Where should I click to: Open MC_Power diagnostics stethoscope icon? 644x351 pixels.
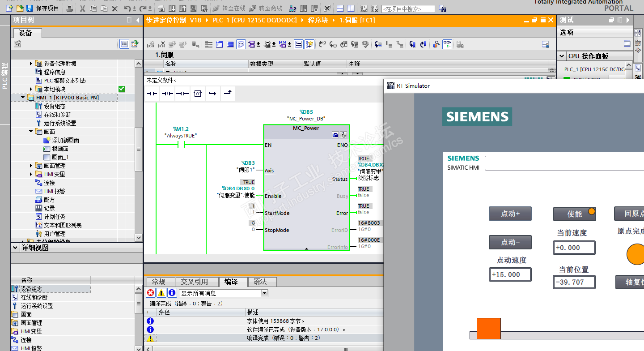pos(344,134)
